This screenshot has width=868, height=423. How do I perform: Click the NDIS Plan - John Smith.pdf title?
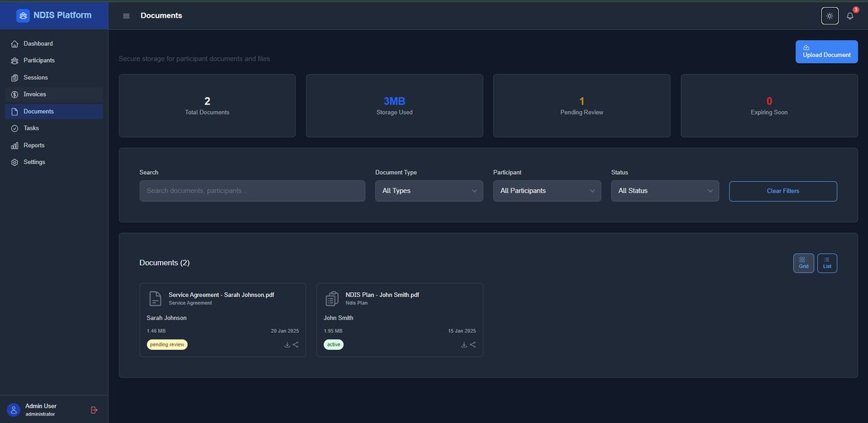point(382,295)
